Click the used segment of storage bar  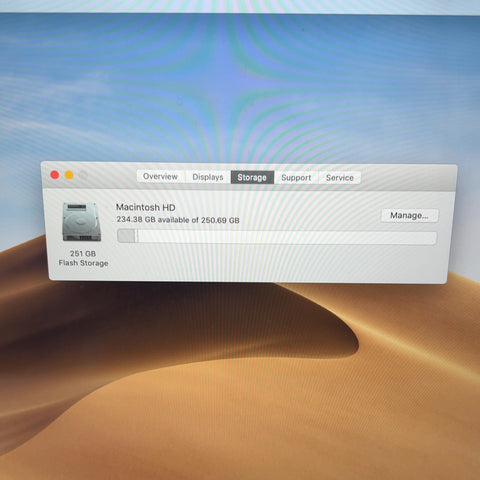[127, 236]
